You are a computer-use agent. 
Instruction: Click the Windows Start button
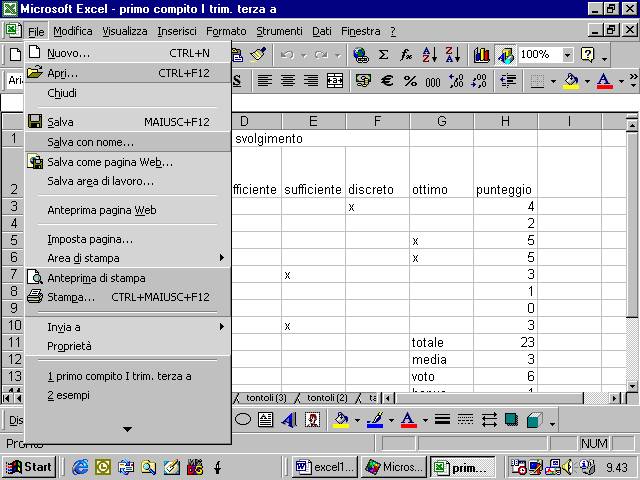[29, 467]
